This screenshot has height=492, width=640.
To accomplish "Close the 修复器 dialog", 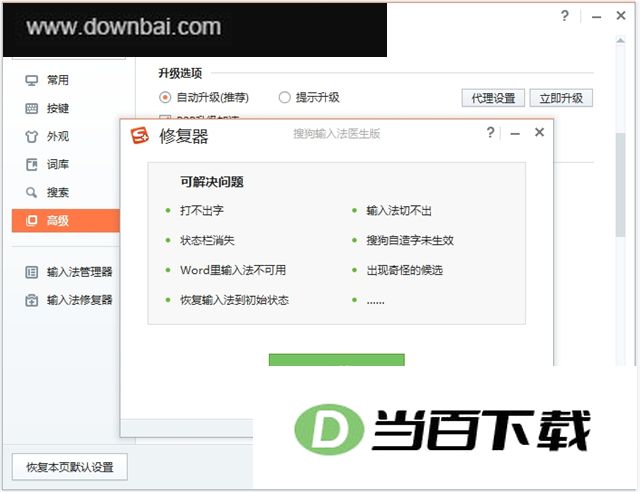I will pyautogui.click(x=540, y=132).
